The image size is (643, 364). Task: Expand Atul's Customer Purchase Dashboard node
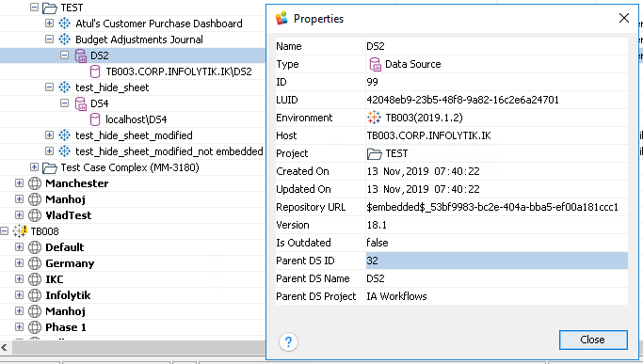[x=49, y=23]
